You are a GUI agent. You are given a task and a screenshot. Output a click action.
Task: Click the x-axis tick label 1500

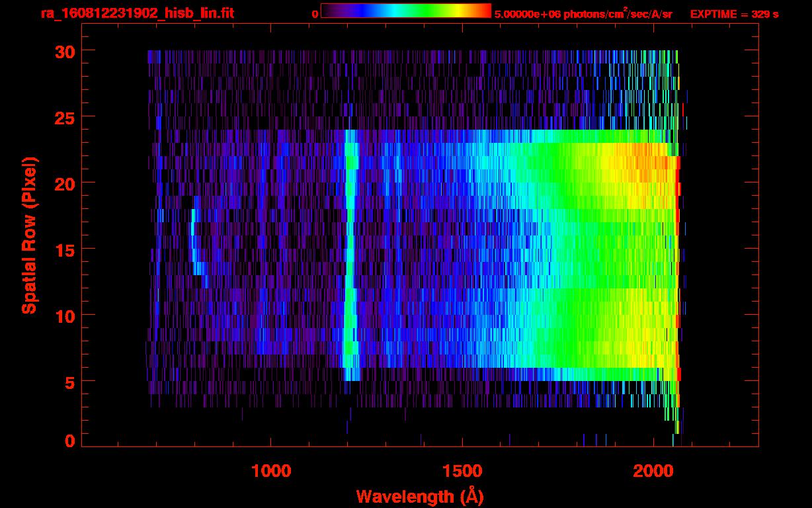pyautogui.click(x=462, y=471)
